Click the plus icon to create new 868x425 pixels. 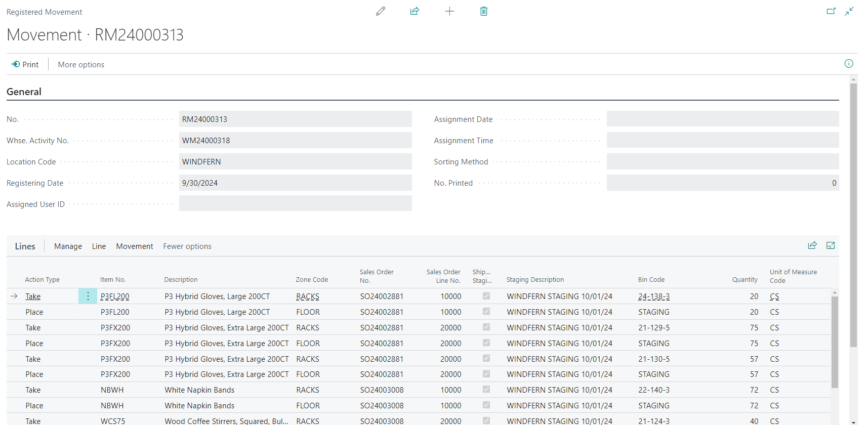(449, 11)
